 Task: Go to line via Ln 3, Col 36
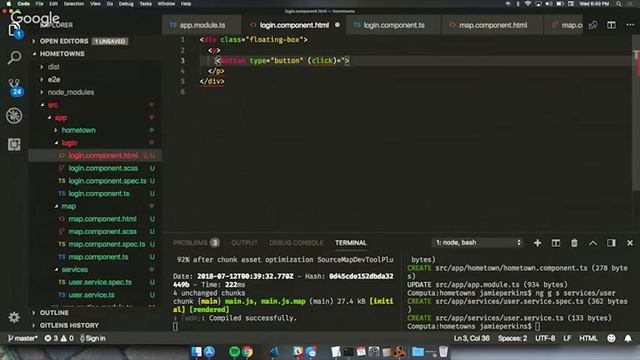point(471,338)
